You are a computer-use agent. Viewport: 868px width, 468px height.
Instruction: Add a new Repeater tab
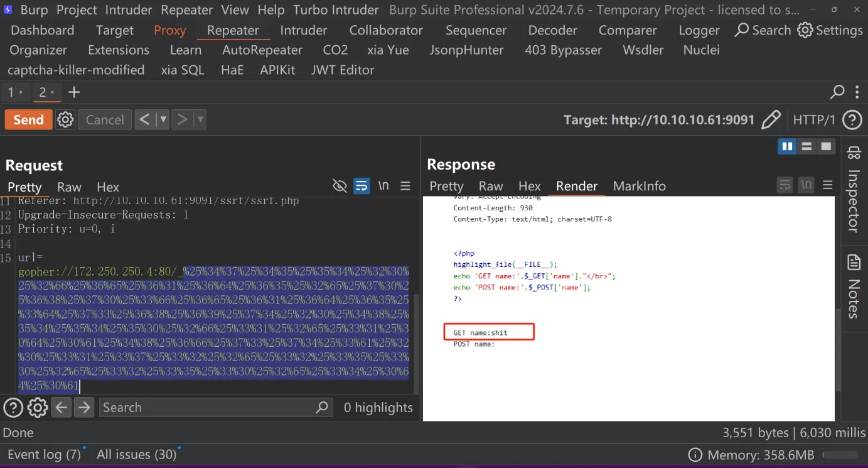[x=74, y=92]
